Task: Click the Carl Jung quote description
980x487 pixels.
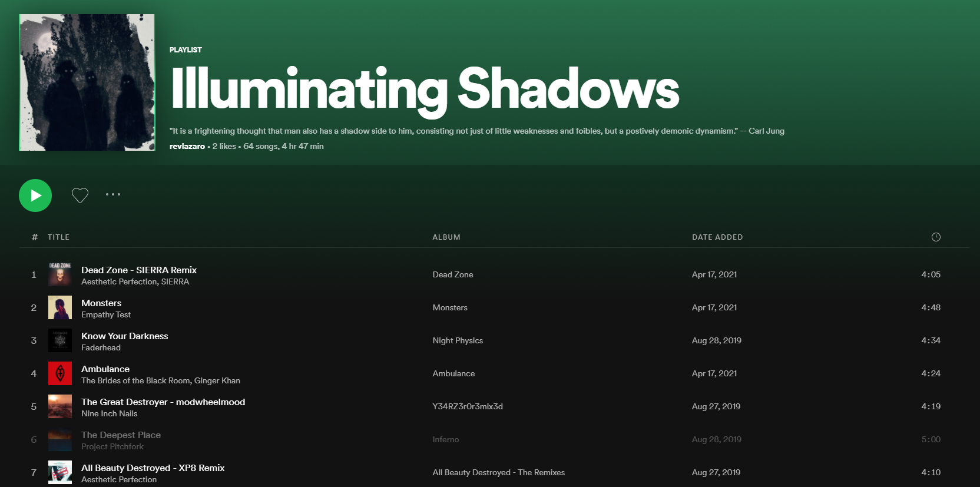Action: tap(477, 131)
